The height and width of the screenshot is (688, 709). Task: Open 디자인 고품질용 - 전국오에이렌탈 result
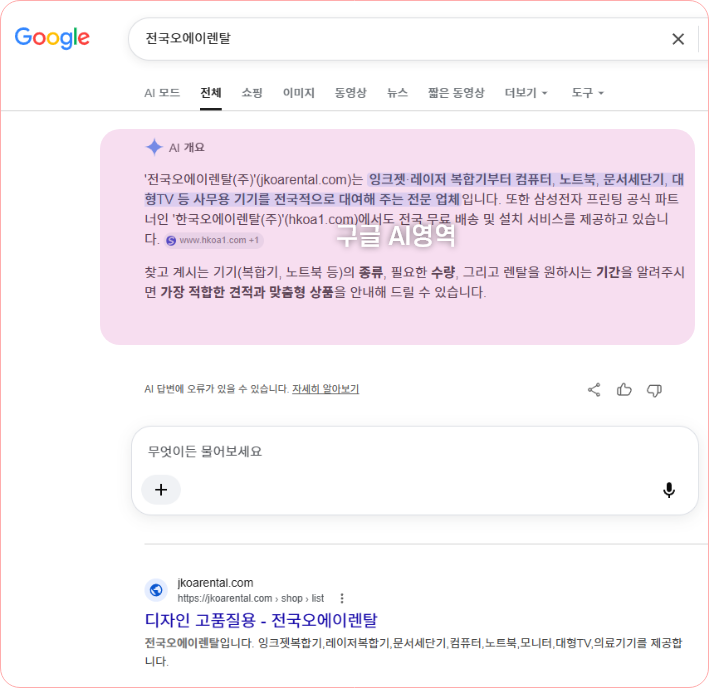pos(261,620)
